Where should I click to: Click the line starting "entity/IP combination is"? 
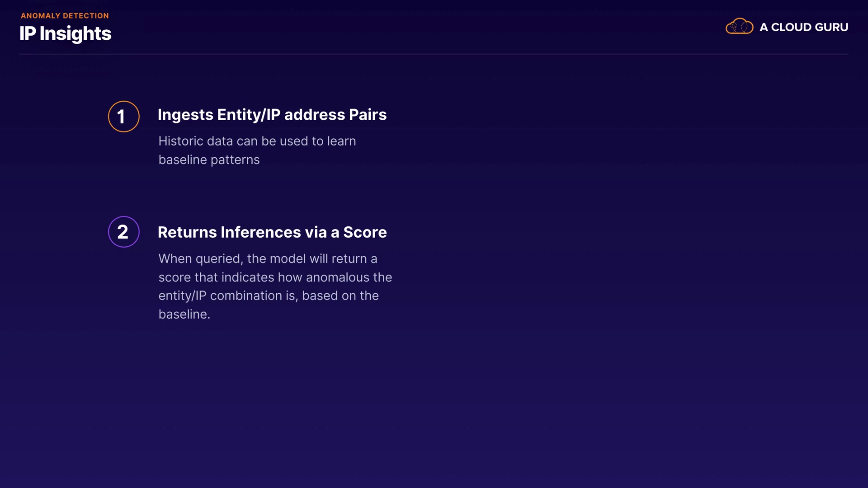point(269,296)
